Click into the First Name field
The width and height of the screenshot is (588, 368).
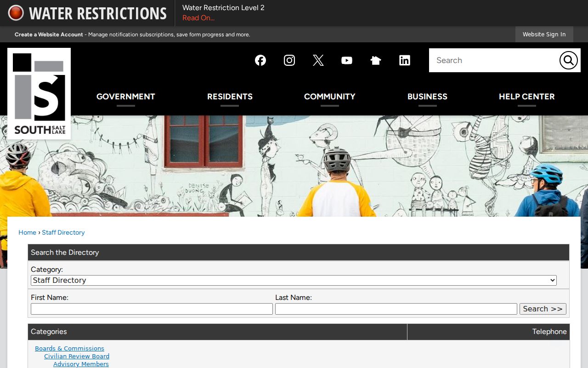click(x=152, y=309)
